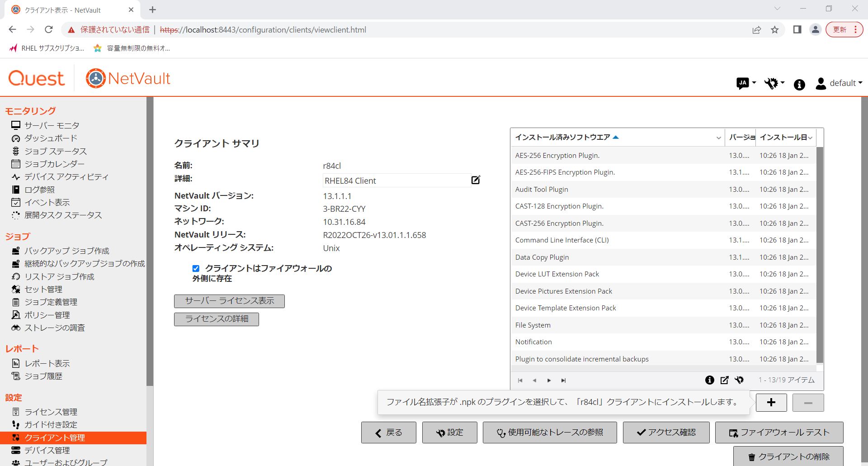Select Data Copy Plugin row

click(663, 257)
